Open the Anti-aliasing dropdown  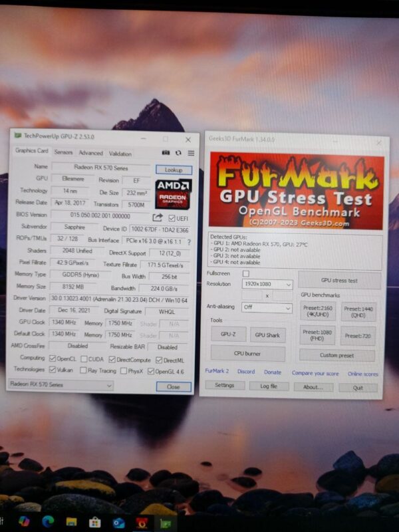[x=267, y=308]
